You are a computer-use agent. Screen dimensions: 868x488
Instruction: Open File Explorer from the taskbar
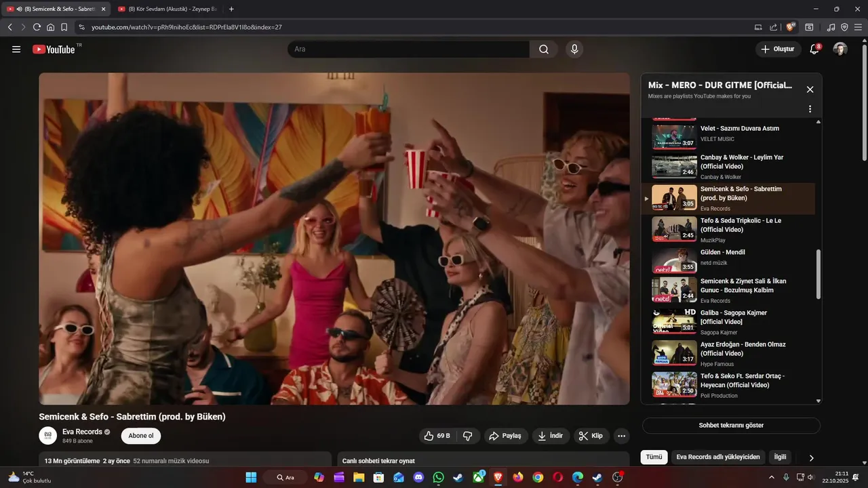tap(359, 477)
